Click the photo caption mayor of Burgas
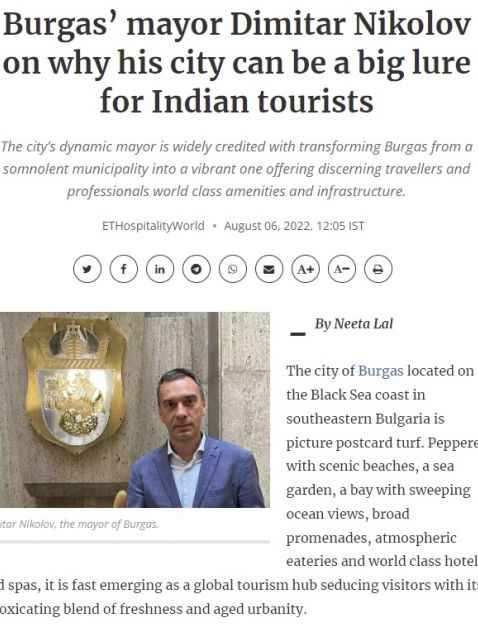 click(79, 524)
